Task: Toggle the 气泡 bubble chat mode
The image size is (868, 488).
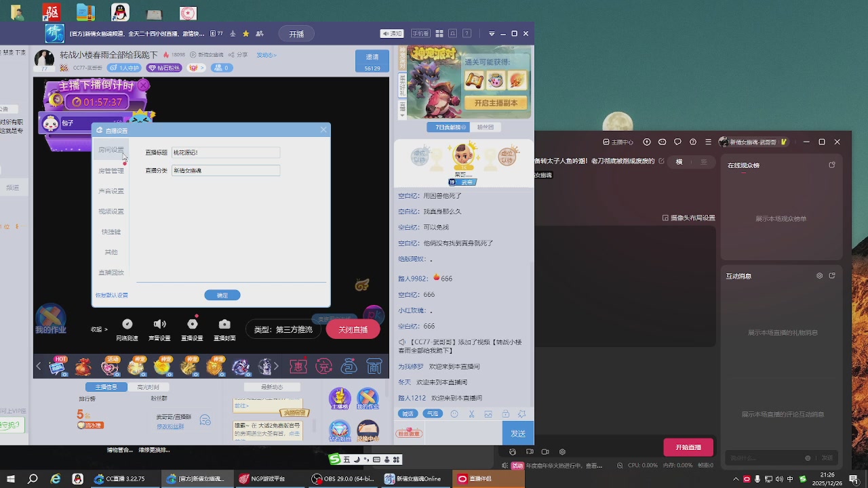Action: (x=432, y=414)
